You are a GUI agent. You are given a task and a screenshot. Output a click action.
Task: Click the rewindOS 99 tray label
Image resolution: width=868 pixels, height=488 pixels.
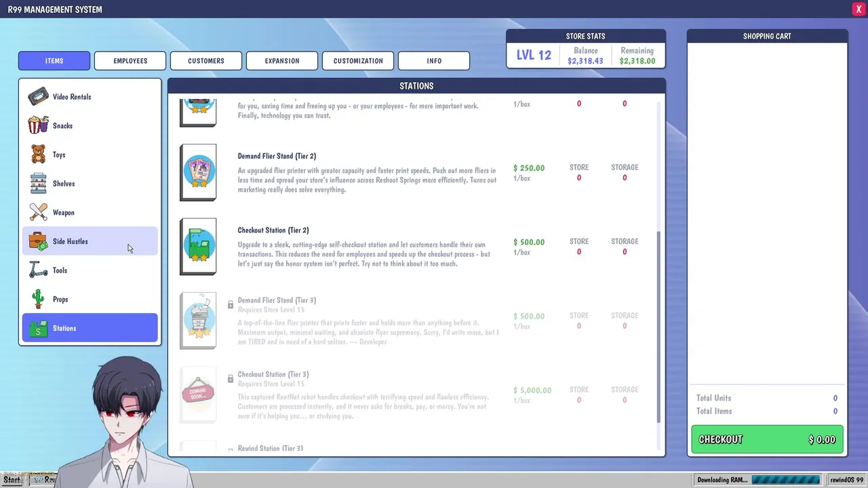coord(847,480)
